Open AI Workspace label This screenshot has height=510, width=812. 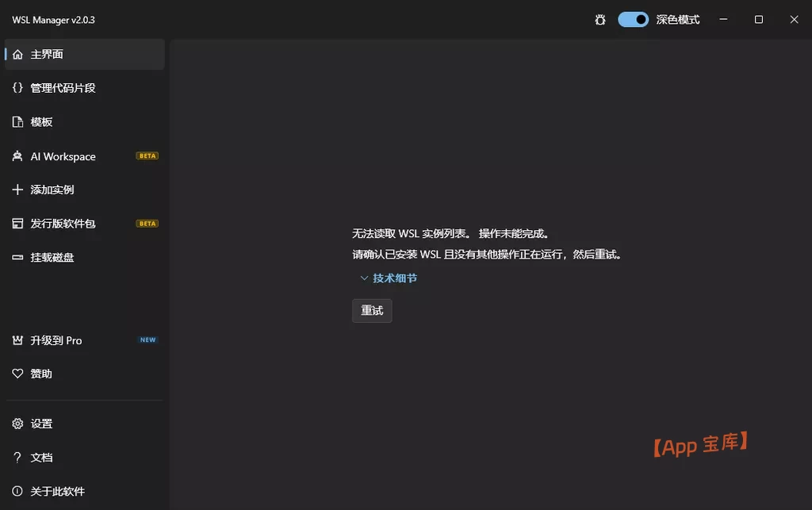[63, 156]
